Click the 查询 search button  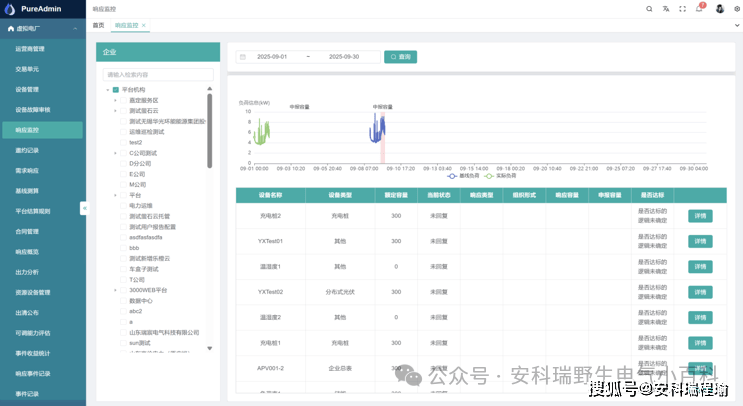(x=400, y=57)
